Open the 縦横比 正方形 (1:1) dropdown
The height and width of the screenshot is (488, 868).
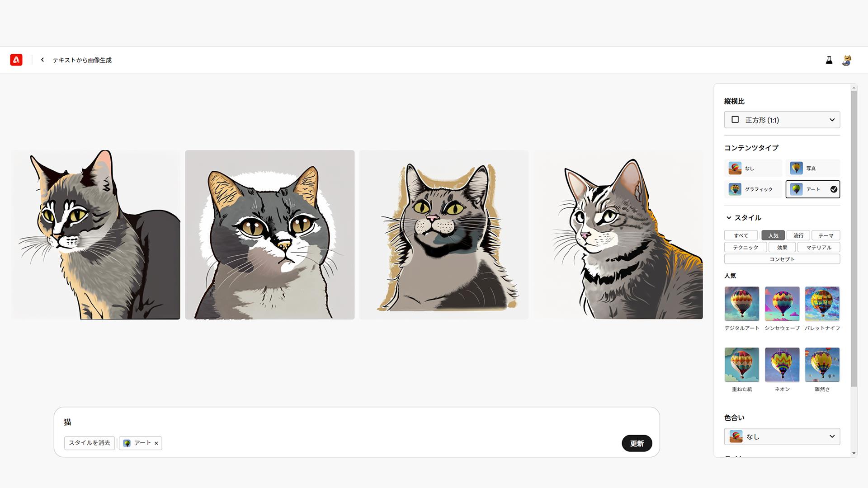(x=782, y=120)
